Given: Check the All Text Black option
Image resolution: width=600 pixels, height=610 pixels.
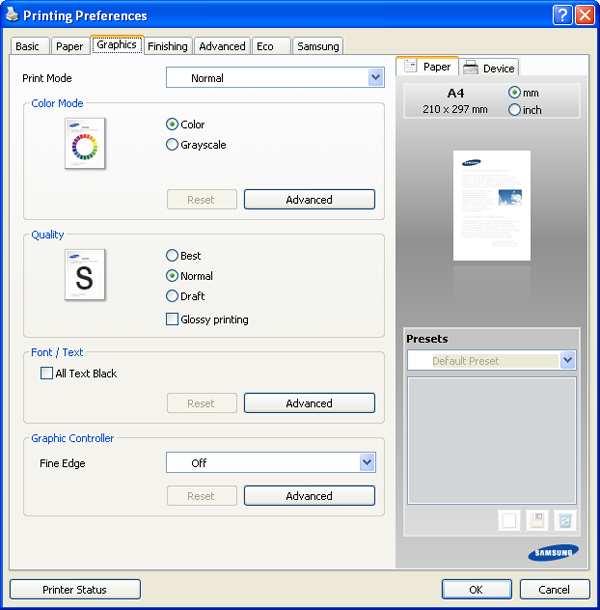Looking at the screenshot, I should [x=46, y=374].
